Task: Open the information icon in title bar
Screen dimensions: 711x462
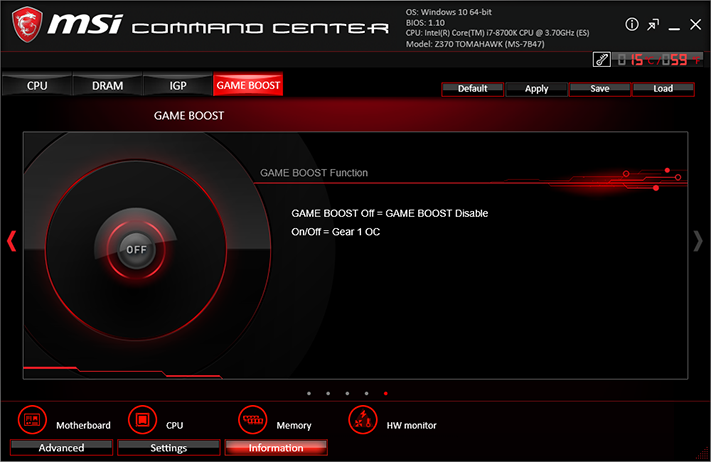Action: [x=632, y=24]
